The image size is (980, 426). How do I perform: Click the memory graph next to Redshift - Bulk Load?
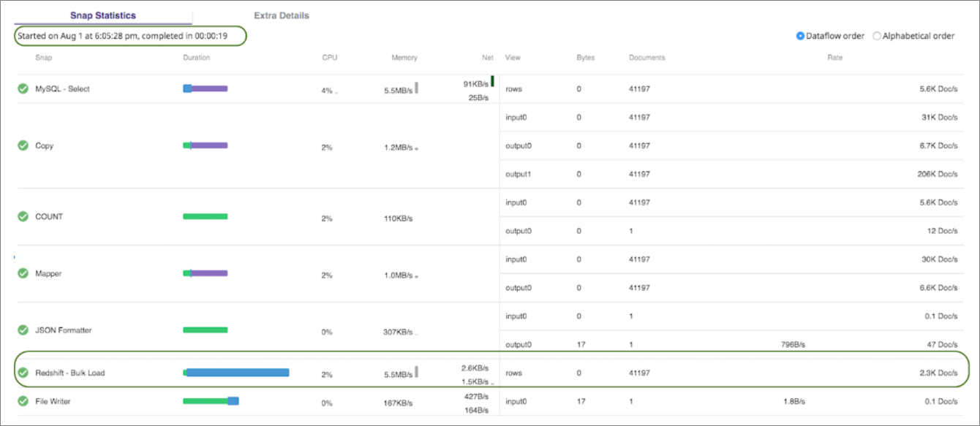coord(417,372)
